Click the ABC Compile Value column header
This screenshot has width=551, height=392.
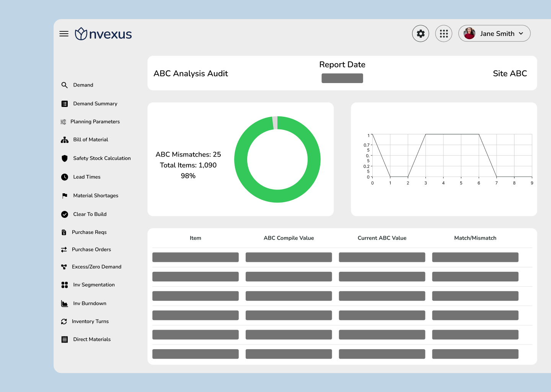point(289,238)
